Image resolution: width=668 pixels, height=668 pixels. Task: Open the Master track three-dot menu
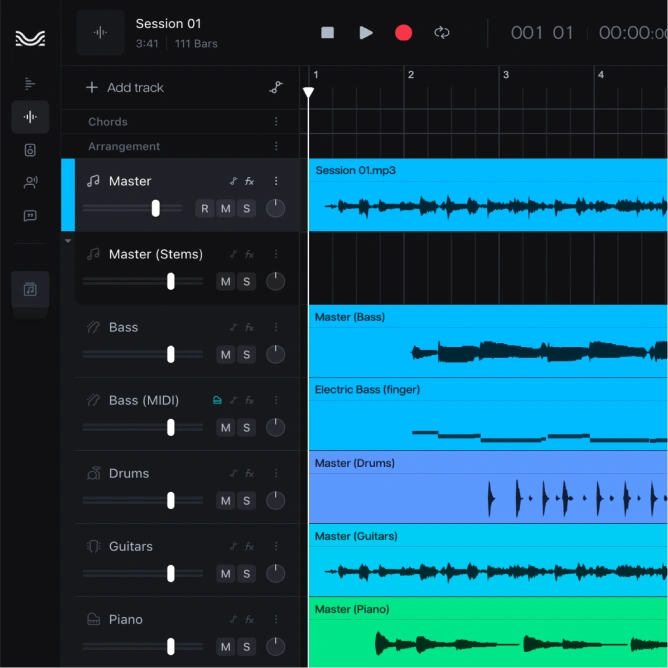276,181
